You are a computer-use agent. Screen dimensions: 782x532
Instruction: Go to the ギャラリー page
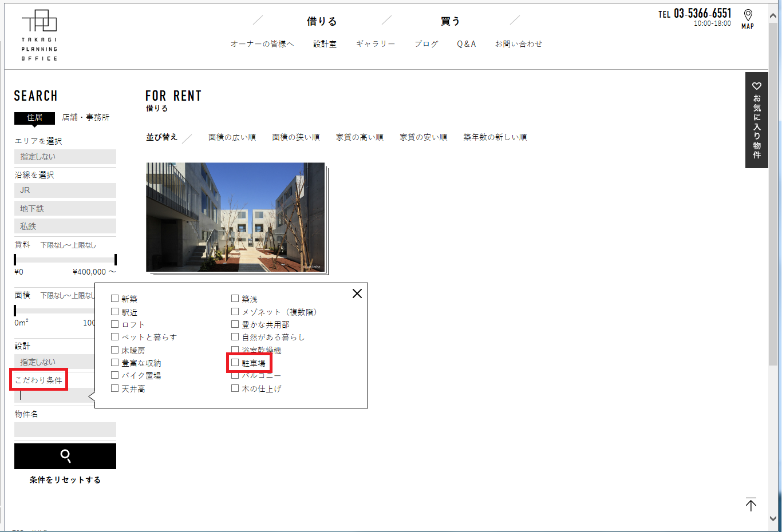[376, 43]
